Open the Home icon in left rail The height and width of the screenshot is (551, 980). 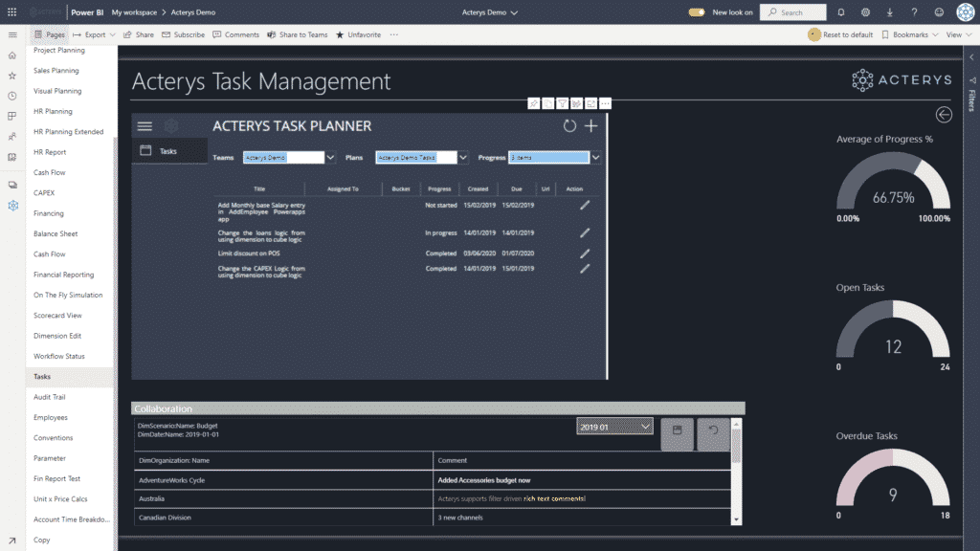pos(12,55)
